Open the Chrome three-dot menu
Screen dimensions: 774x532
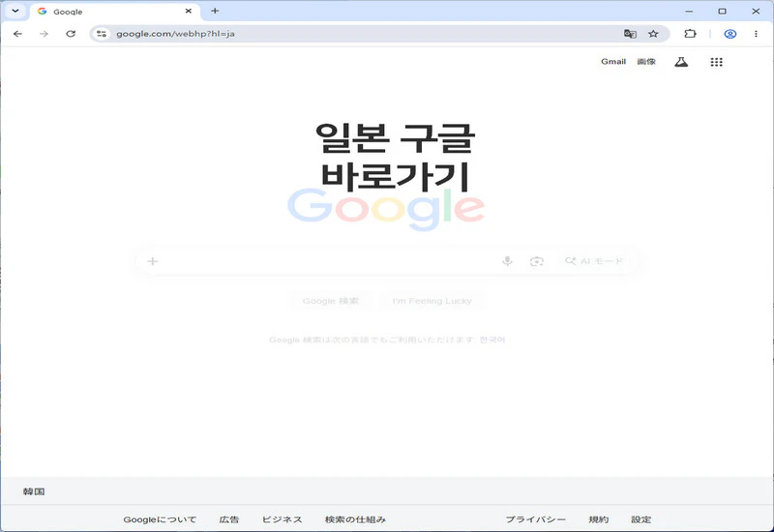[x=756, y=34]
